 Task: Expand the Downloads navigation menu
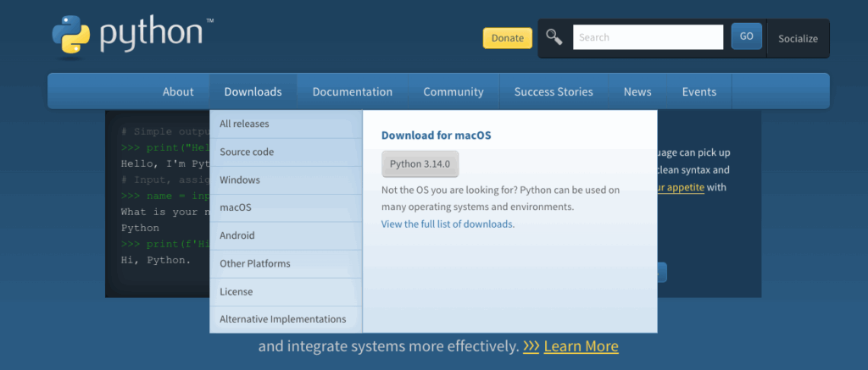[253, 91]
